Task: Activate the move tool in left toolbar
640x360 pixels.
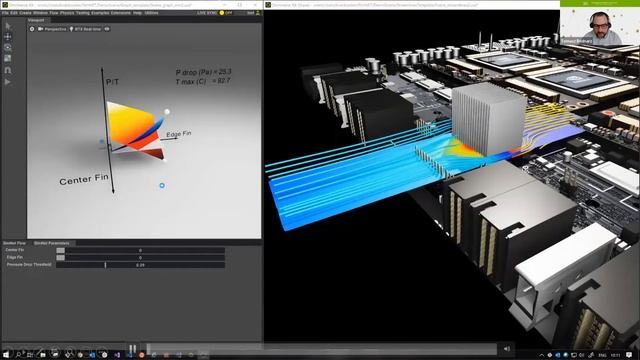Action: coord(8,37)
